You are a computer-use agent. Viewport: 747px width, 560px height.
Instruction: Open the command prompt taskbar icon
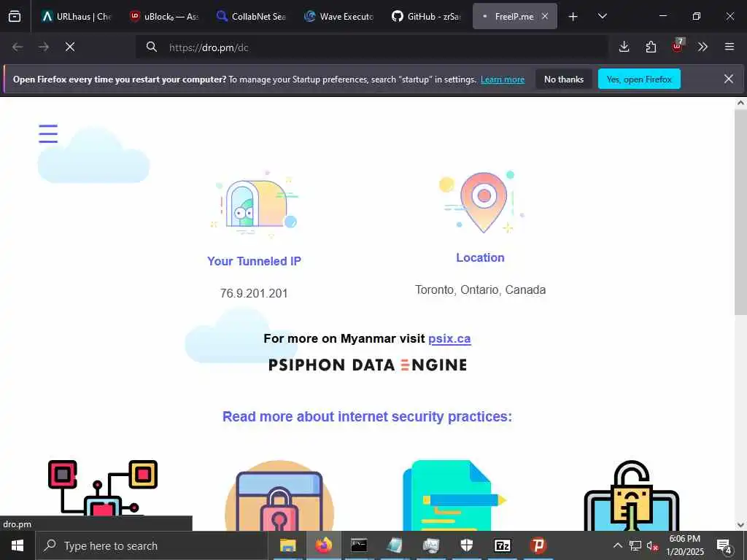pos(359,545)
